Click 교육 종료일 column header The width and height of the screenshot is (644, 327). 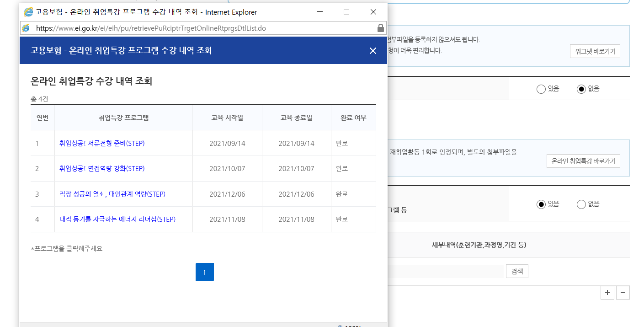(x=296, y=118)
